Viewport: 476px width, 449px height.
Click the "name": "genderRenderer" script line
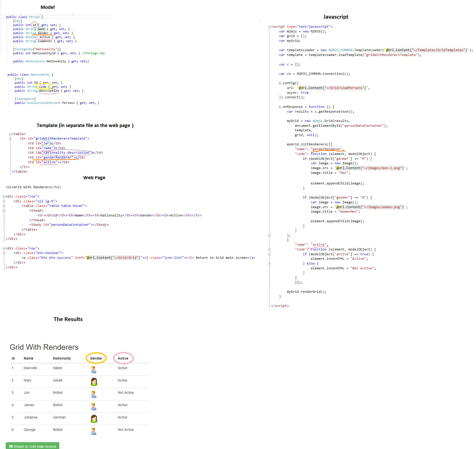pos(319,149)
